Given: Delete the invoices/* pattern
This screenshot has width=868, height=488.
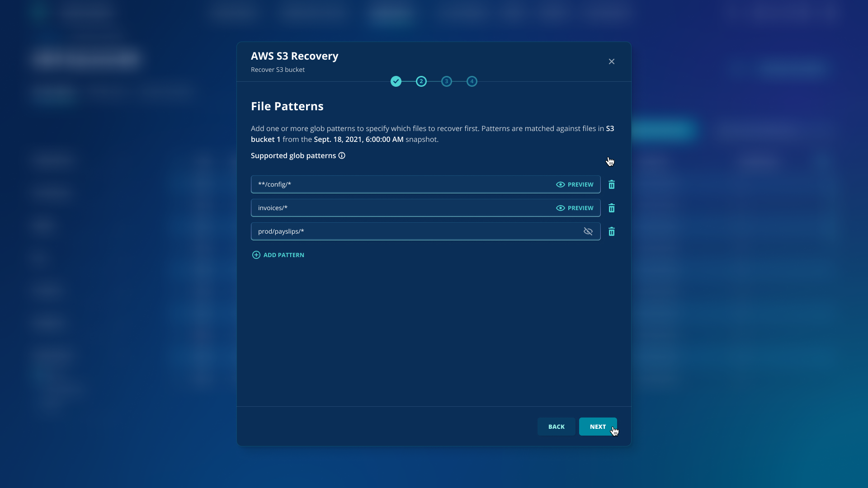Looking at the screenshot, I should [x=612, y=208].
